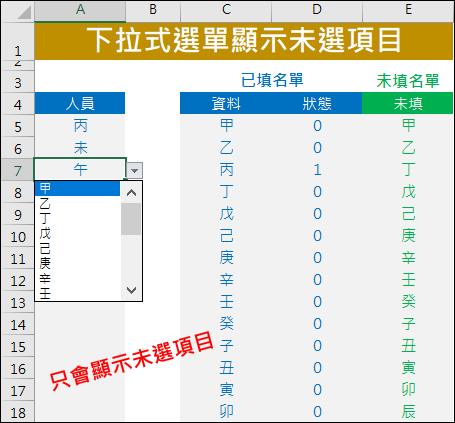Image resolution: width=455 pixels, height=423 pixels.
Task: Click cell A6 containing 未
Action: tap(80, 148)
